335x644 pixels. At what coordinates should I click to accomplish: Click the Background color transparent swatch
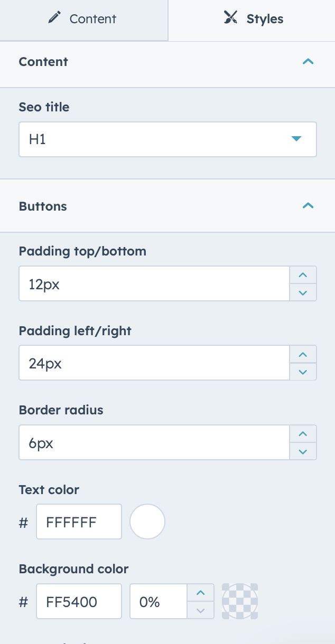[240, 601]
